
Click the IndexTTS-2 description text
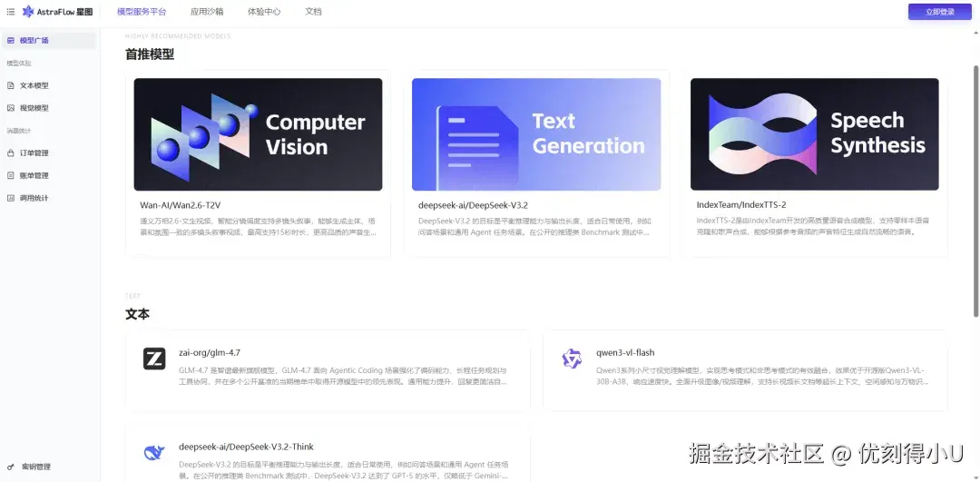click(x=814, y=226)
